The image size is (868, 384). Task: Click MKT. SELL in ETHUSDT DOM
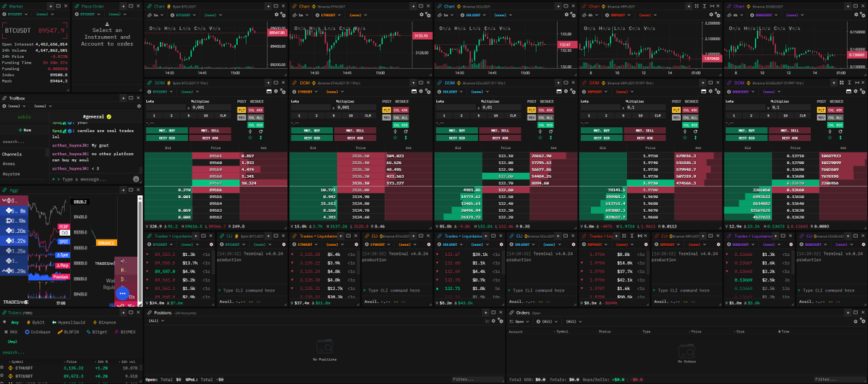pos(355,131)
